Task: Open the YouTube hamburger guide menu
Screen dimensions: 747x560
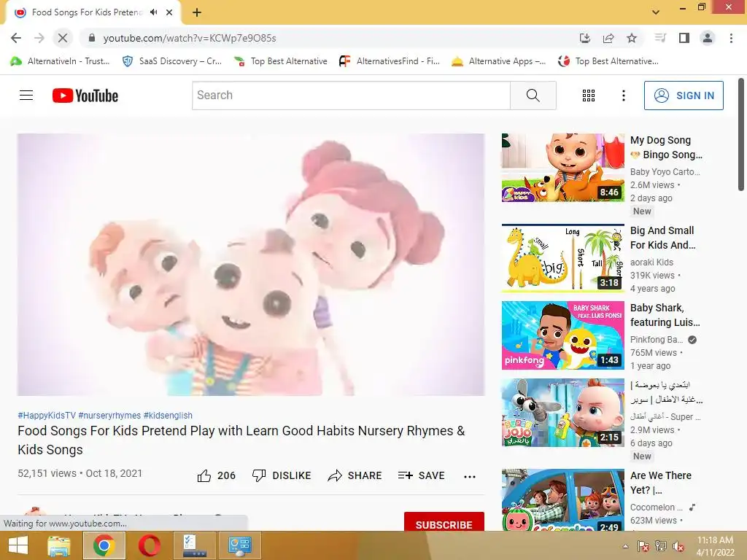Action: [26, 96]
